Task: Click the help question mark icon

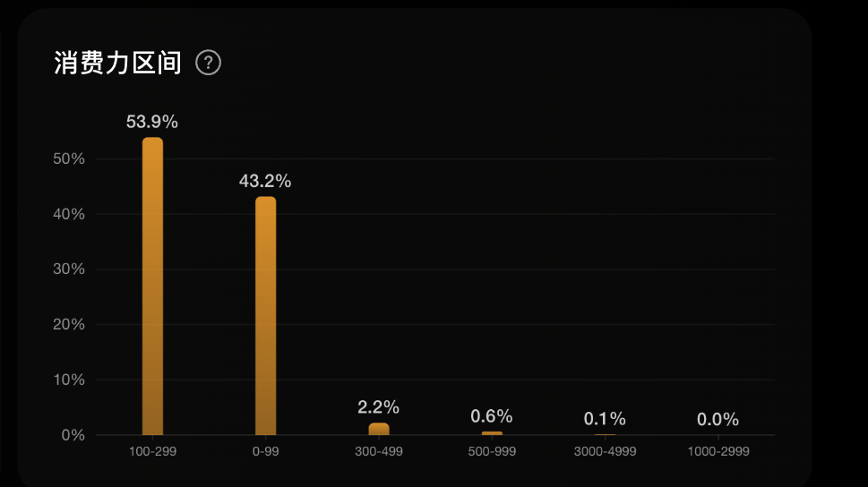Action: pyautogui.click(x=208, y=63)
